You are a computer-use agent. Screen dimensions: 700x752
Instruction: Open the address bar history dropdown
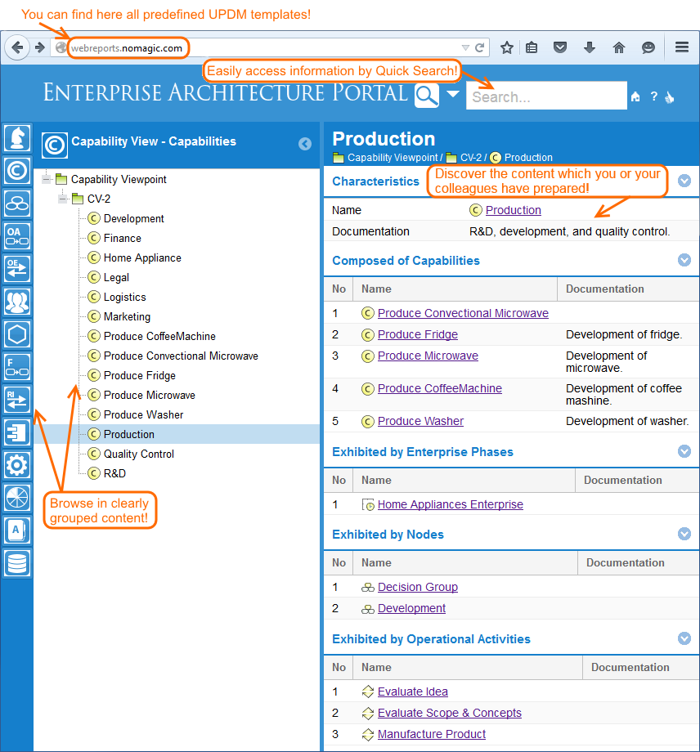[465, 47]
